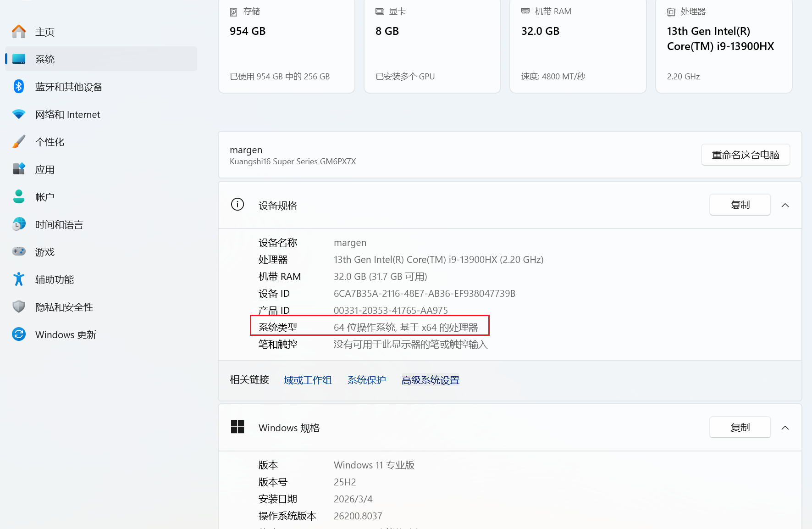Open the 高级系统设置 link

430,380
